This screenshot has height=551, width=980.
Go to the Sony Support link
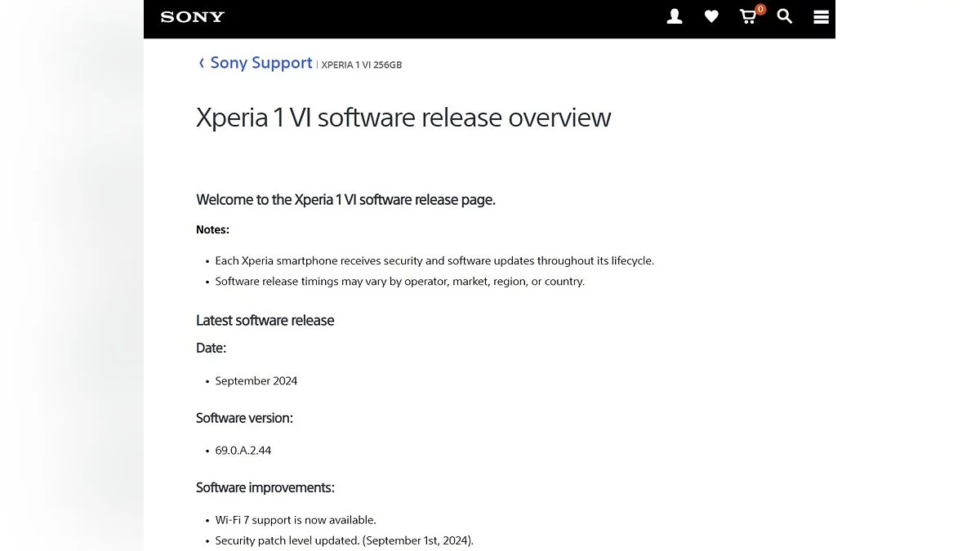coord(261,63)
